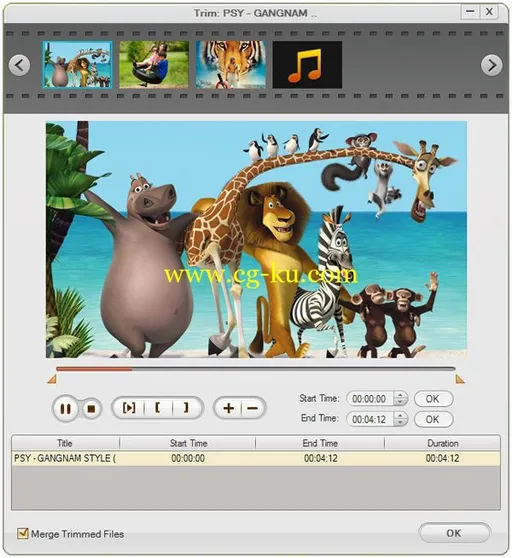Stop the video playback
The height and width of the screenshot is (558, 512).
(x=91, y=409)
